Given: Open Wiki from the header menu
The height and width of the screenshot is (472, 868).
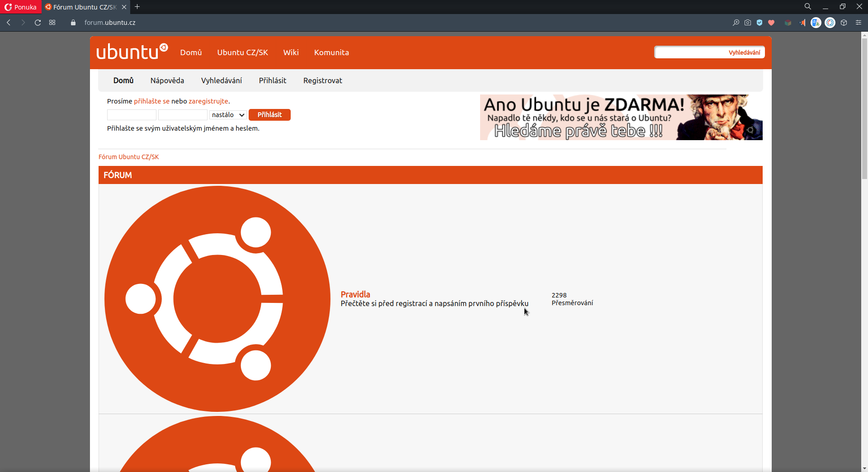Looking at the screenshot, I should (x=291, y=52).
